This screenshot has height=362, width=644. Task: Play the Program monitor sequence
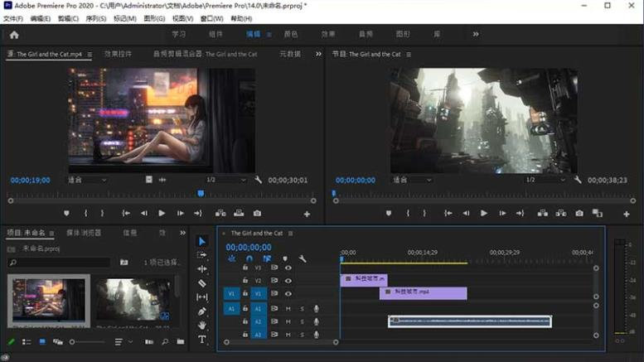(484, 213)
